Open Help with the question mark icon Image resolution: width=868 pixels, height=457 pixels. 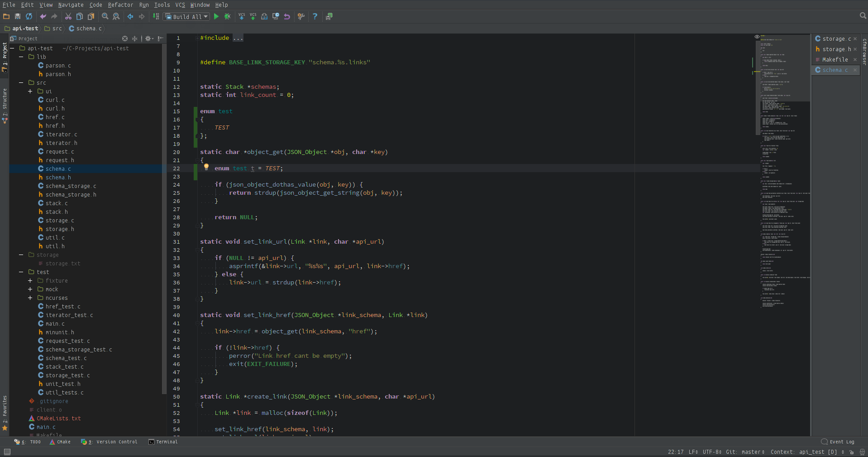(315, 16)
